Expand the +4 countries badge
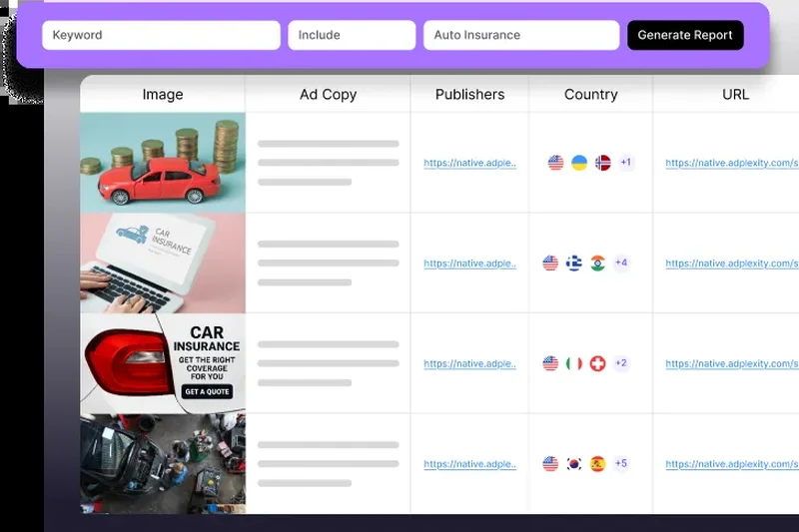Image resolution: width=799 pixels, height=532 pixels. tap(621, 264)
